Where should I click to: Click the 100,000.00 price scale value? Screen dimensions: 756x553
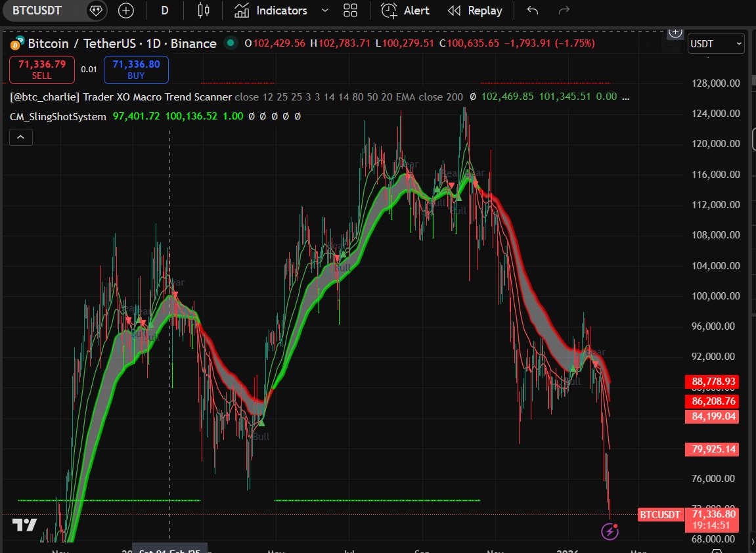tap(715, 296)
